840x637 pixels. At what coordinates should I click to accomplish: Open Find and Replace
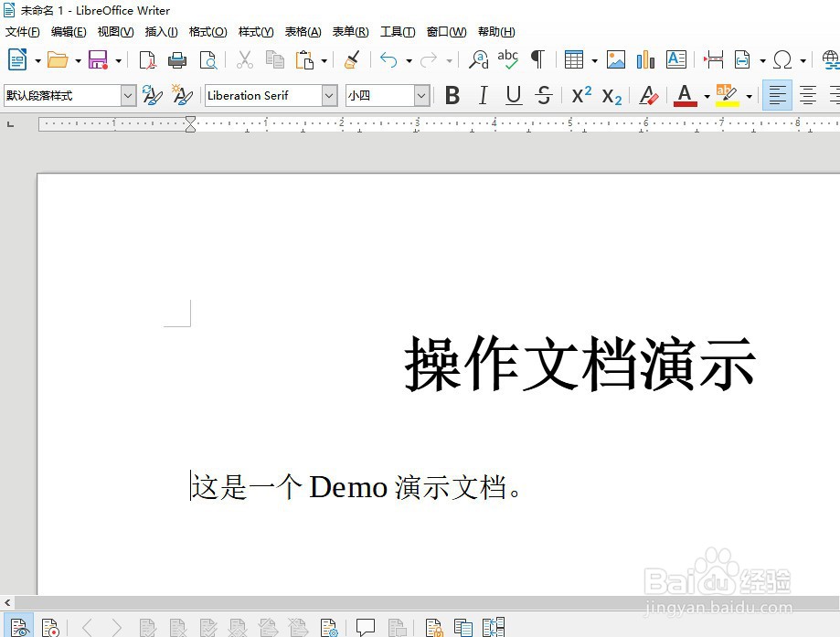(x=477, y=59)
